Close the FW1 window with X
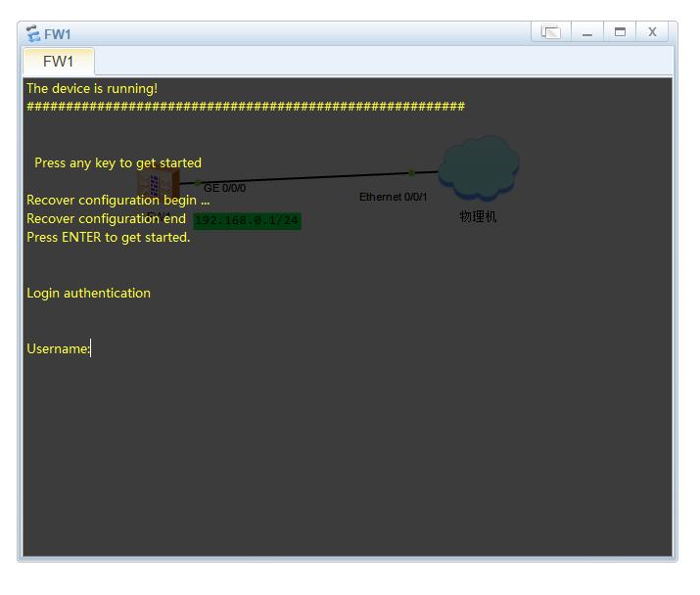The width and height of the screenshot is (700, 595). (652, 32)
